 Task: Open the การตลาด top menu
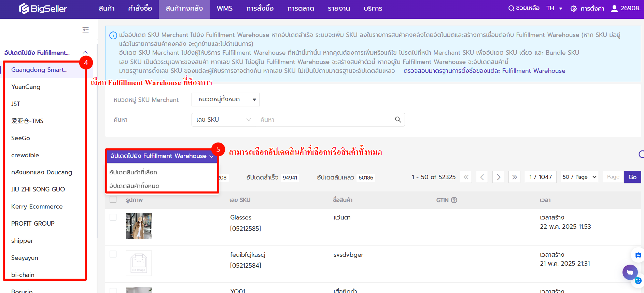pos(301,9)
